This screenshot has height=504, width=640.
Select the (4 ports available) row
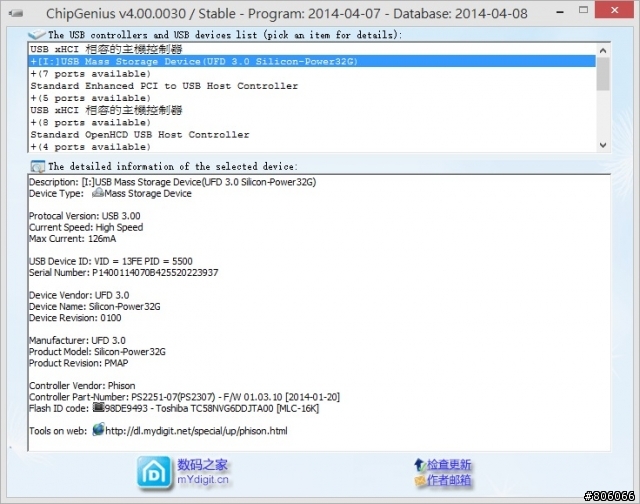point(312,147)
